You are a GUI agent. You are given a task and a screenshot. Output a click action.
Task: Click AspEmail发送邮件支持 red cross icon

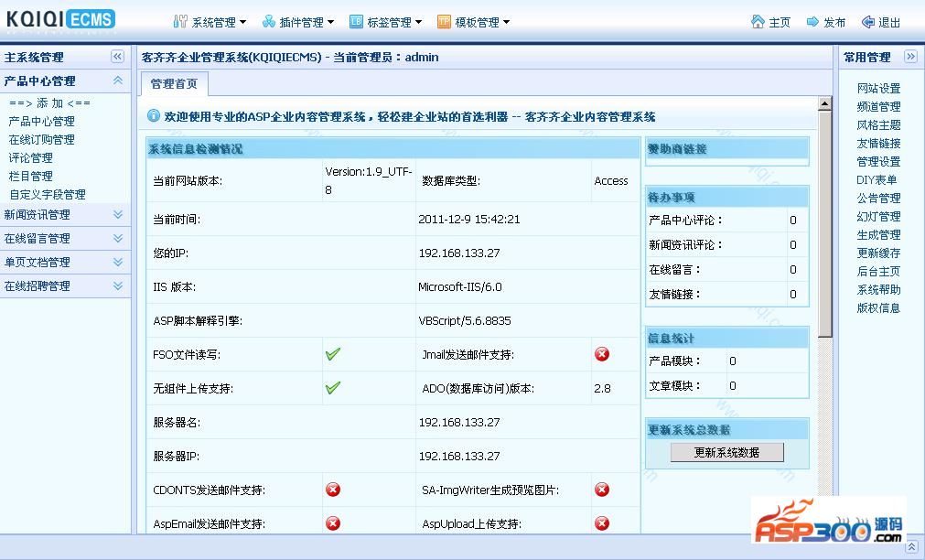tap(333, 523)
